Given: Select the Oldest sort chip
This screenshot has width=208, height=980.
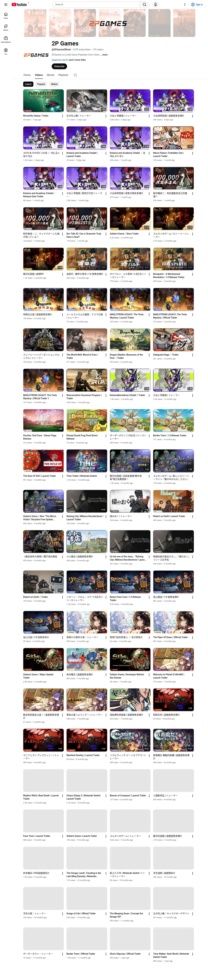Looking at the screenshot, I should click(x=54, y=84).
